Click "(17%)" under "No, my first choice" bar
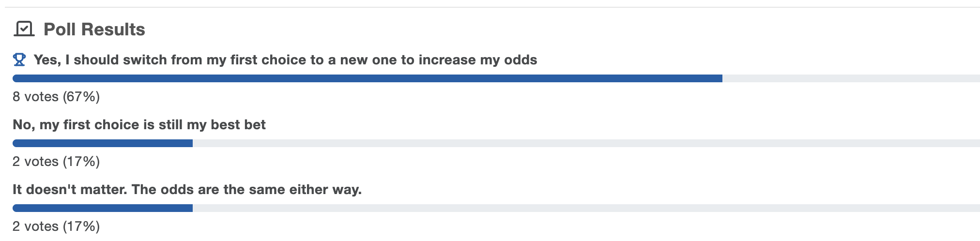Viewport: 980px width, 241px height. (x=81, y=162)
